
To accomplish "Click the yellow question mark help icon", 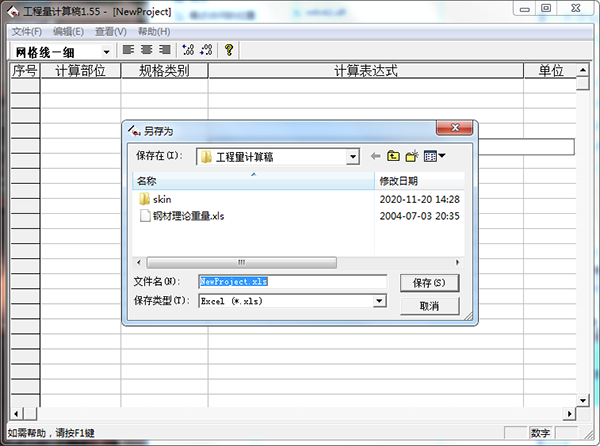I will (x=229, y=50).
